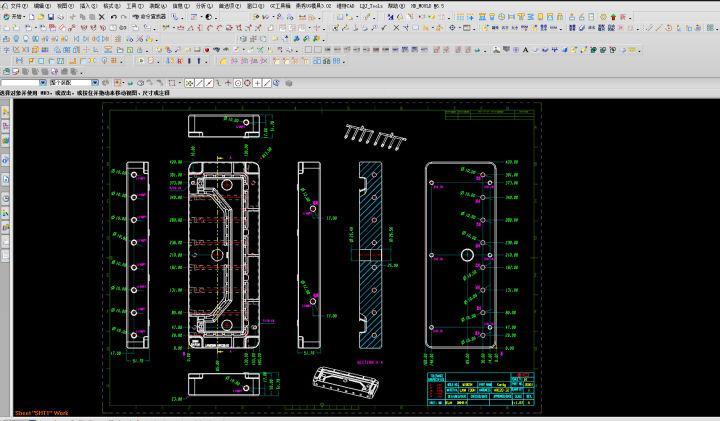Redo the last undone action
The width and height of the screenshot is (720, 421).
124,17
